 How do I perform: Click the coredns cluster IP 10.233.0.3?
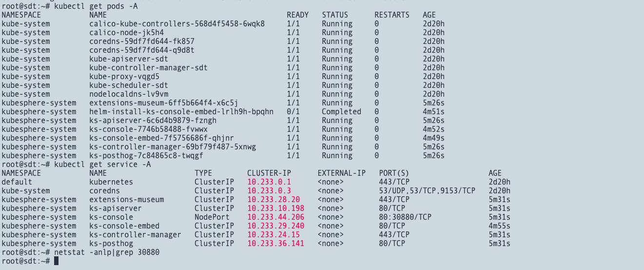pos(269,191)
